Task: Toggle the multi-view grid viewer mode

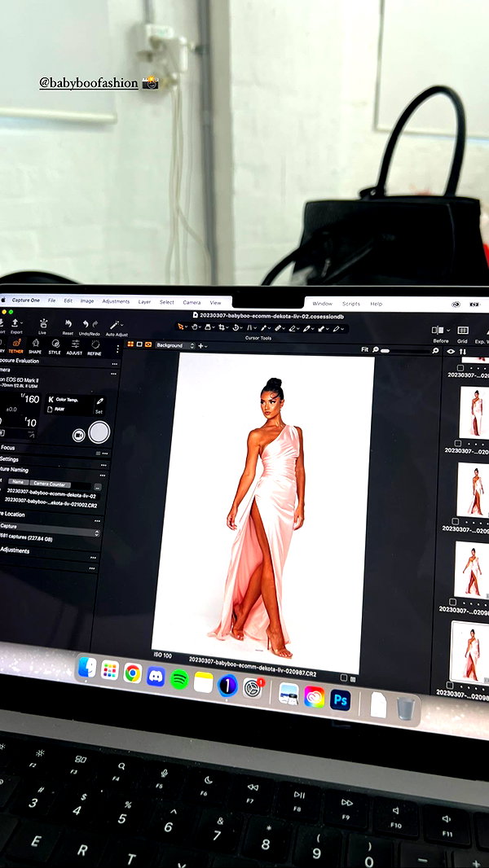Action: (130, 344)
